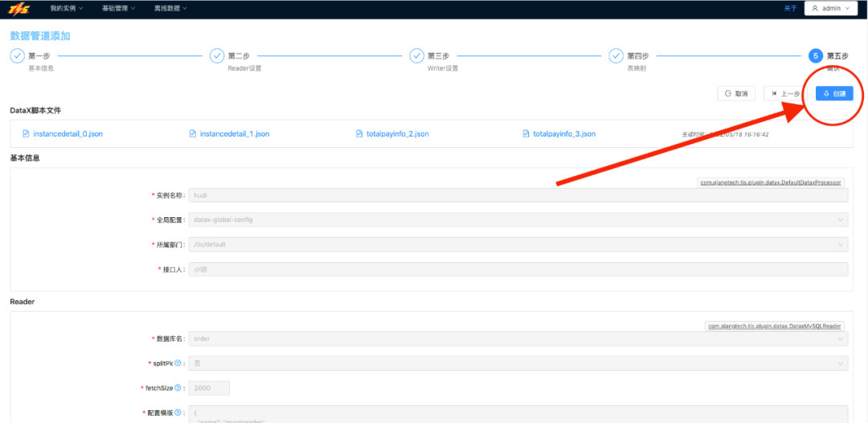Click the 数据管道添加 page title
868x423 pixels.
[40, 36]
